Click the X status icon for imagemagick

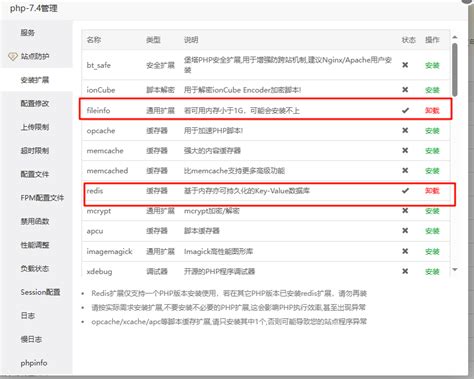point(405,251)
